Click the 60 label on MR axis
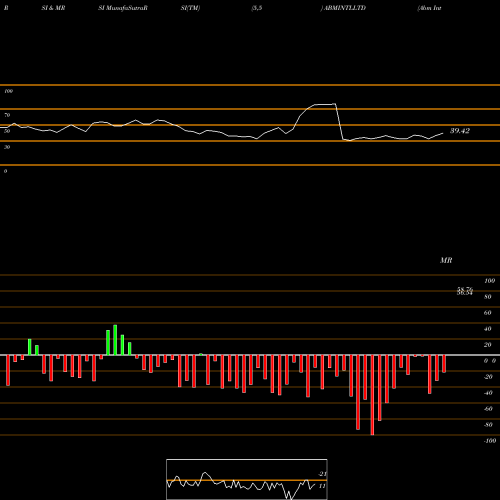500x500 pixels. click(488, 313)
